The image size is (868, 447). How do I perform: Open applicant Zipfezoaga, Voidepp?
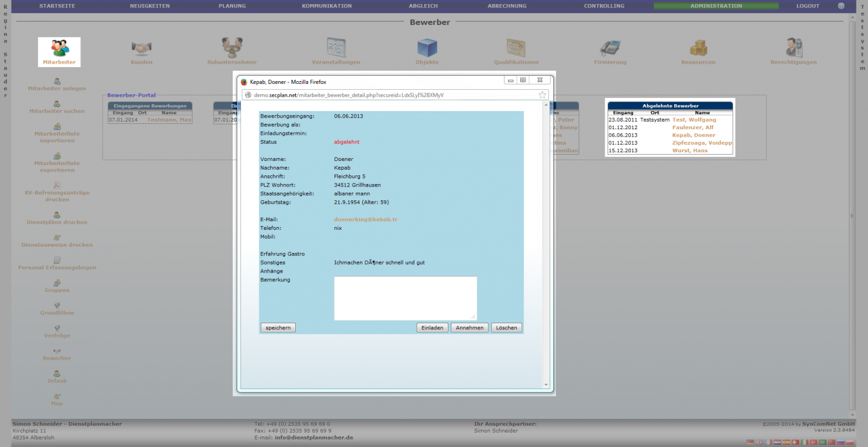[x=702, y=142]
